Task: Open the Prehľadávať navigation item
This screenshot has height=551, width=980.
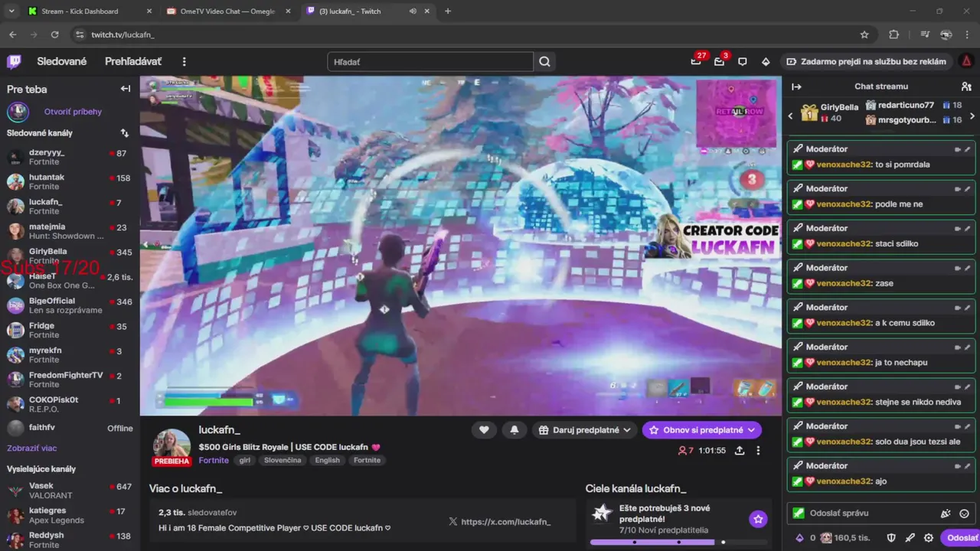Action: point(133,62)
